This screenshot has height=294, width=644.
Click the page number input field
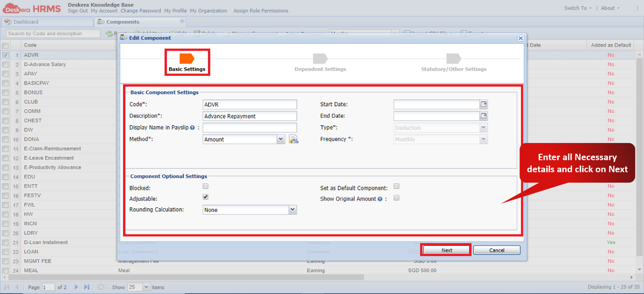48,287
